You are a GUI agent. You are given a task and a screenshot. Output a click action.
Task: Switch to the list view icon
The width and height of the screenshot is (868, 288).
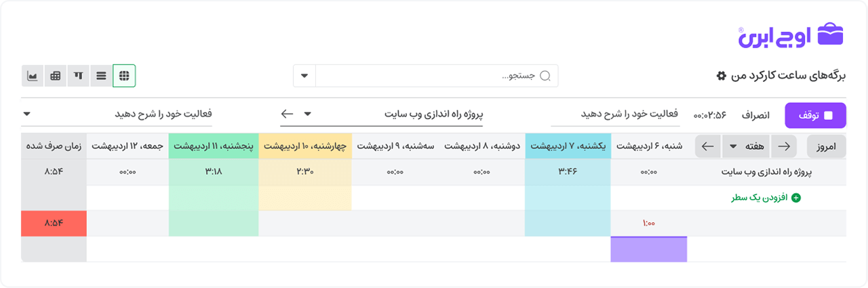[101, 76]
